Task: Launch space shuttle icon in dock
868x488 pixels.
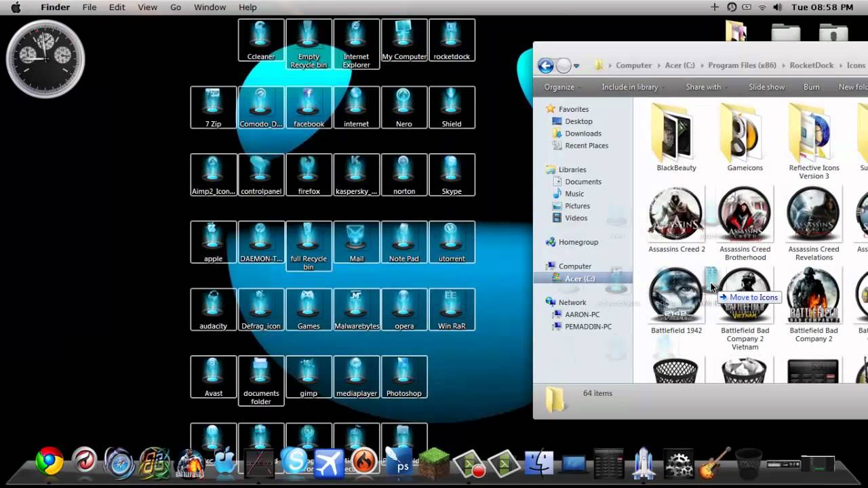Action: click(x=644, y=463)
